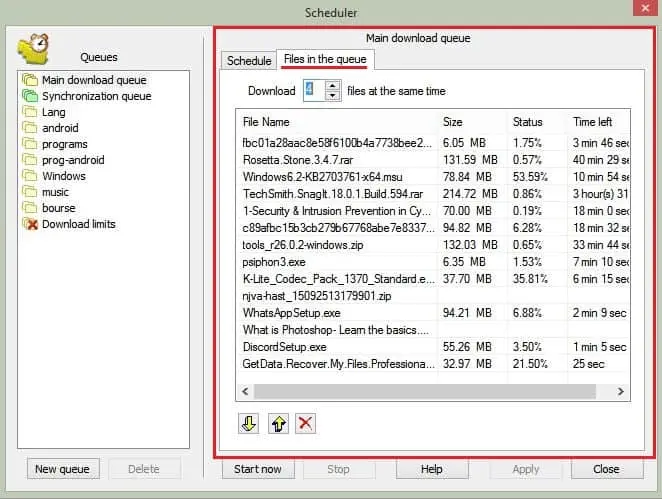
Task: Switch to the Schedule tab
Action: pos(249,61)
